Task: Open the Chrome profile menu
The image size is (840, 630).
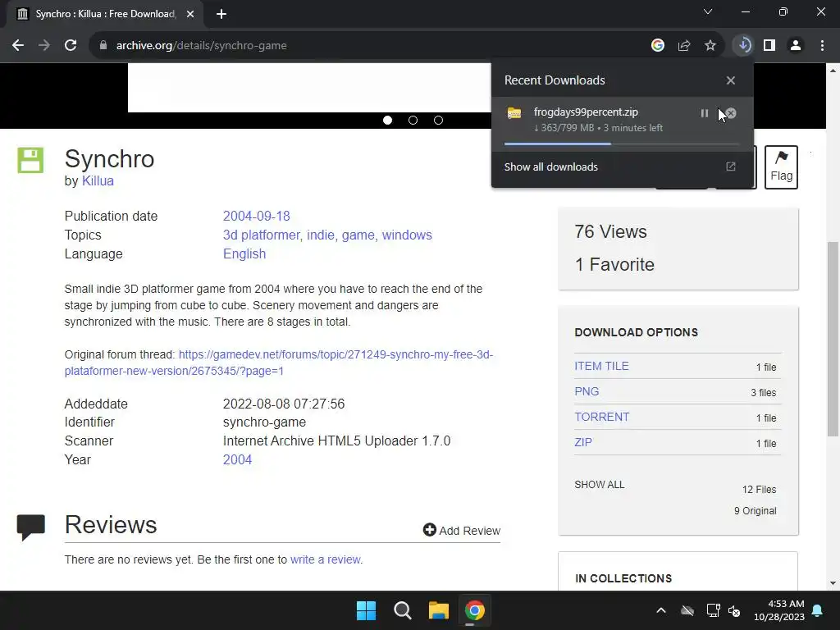Action: click(796, 46)
